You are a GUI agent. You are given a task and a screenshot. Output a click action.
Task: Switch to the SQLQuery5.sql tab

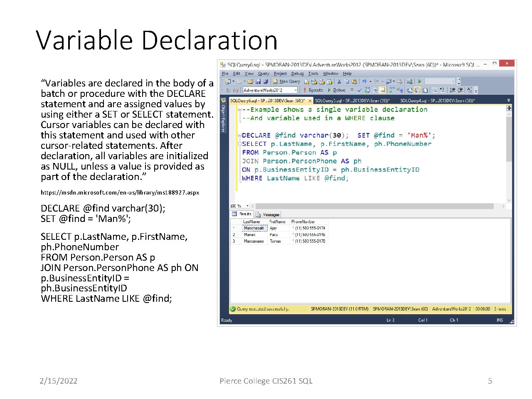[352, 101]
